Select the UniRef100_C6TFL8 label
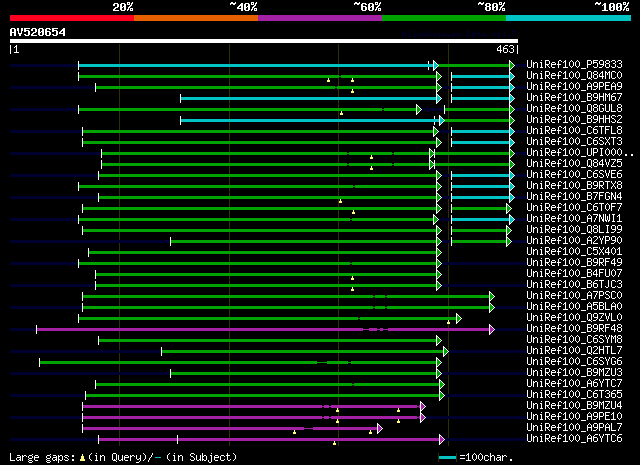Viewport: 640px width, 465px height. coord(574,130)
